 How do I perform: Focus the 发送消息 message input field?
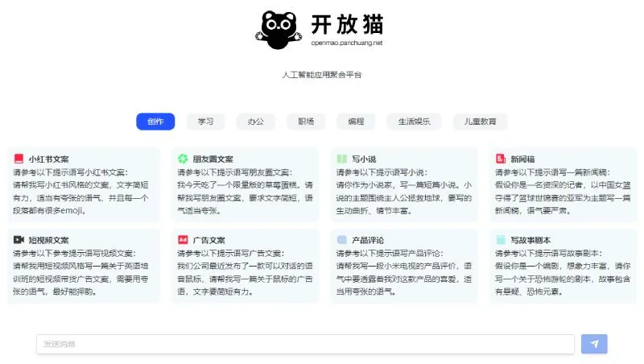tap(305, 344)
